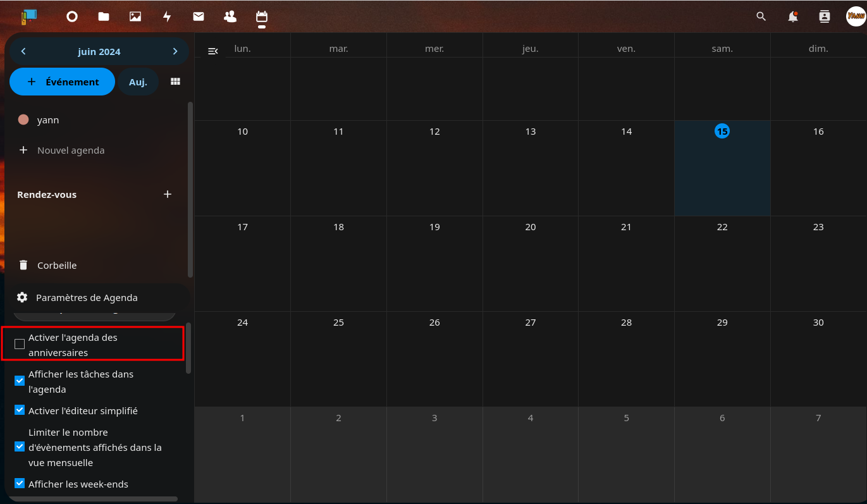
Task: Disable 'Activer l'éditeur simplifié' checkbox
Action: 20,410
